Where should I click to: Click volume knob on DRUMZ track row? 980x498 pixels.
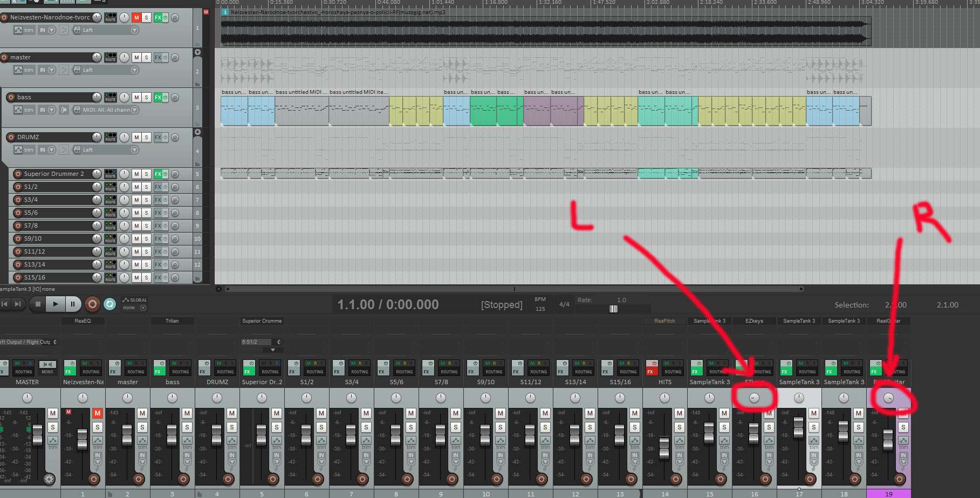(x=97, y=137)
